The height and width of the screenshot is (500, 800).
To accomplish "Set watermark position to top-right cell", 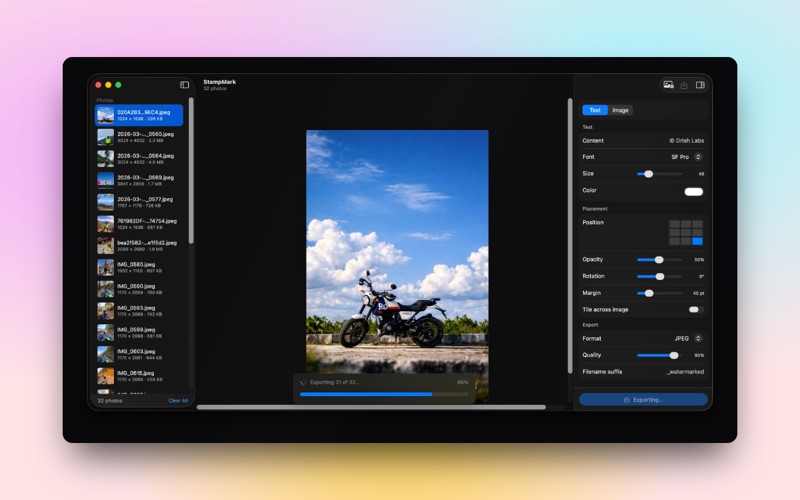I will (x=697, y=224).
